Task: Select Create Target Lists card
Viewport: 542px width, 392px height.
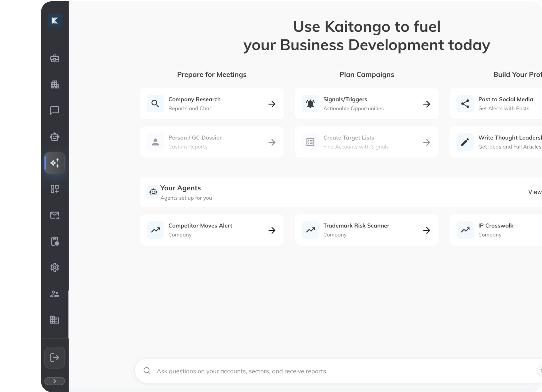Action: [366, 142]
